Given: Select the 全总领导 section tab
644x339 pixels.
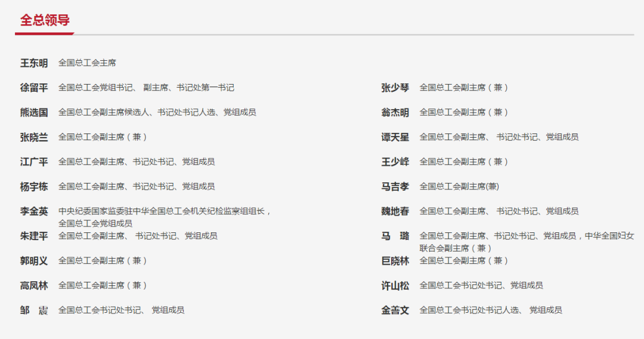Looking at the screenshot, I should pyautogui.click(x=45, y=20).
